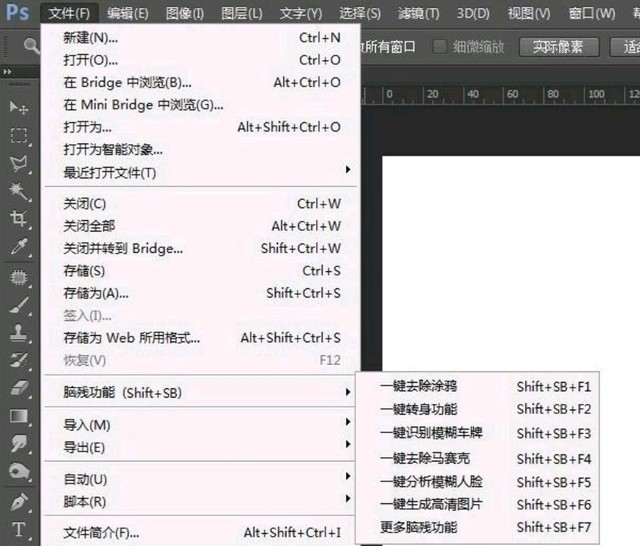Select 一键转身功能 in submenu
This screenshot has height=546, width=640.
(478, 409)
